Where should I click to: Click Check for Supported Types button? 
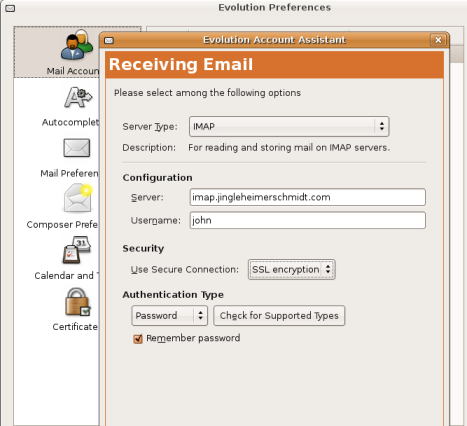[x=279, y=315]
